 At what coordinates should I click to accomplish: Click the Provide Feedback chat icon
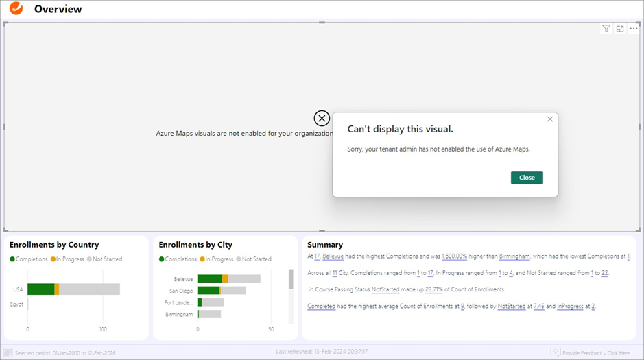coord(555,352)
